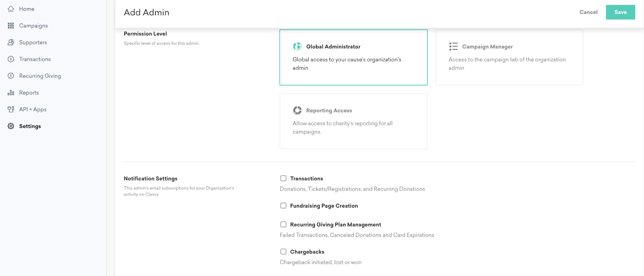
Task: Click the Supporters people icon
Action: point(11,42)
